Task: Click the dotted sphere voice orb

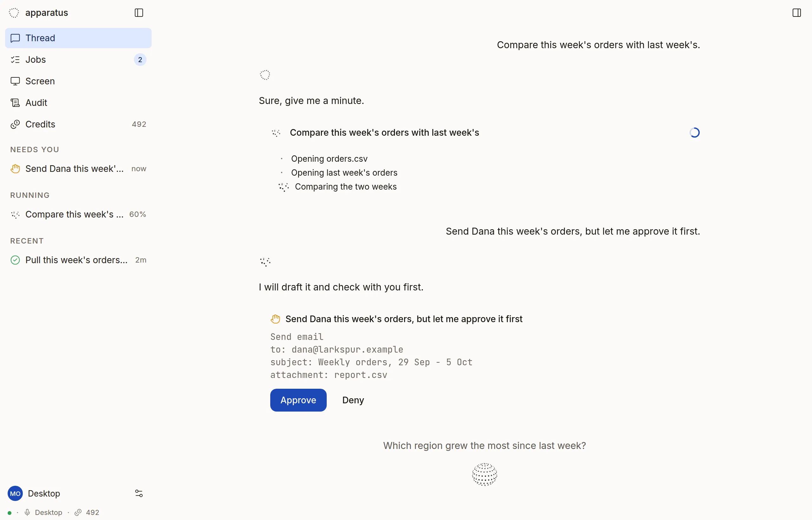Action: pyautogui.click(x=484, y=474)
